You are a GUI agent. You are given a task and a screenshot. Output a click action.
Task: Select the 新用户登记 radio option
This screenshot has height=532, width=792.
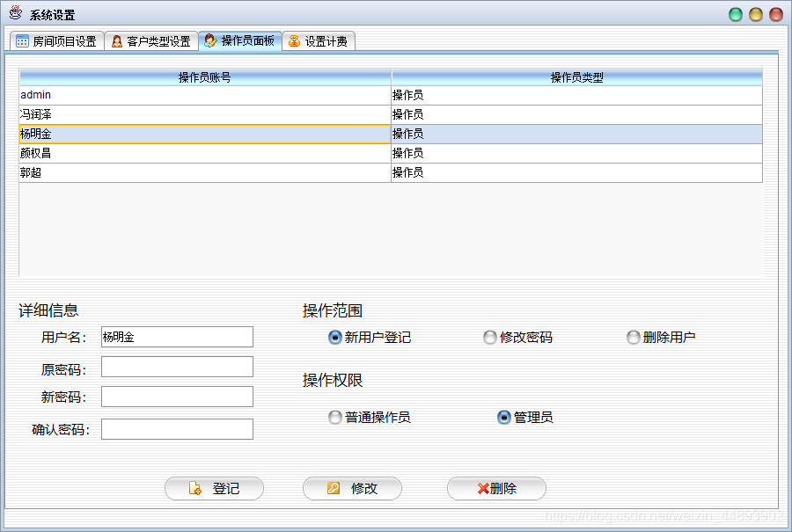370,337
